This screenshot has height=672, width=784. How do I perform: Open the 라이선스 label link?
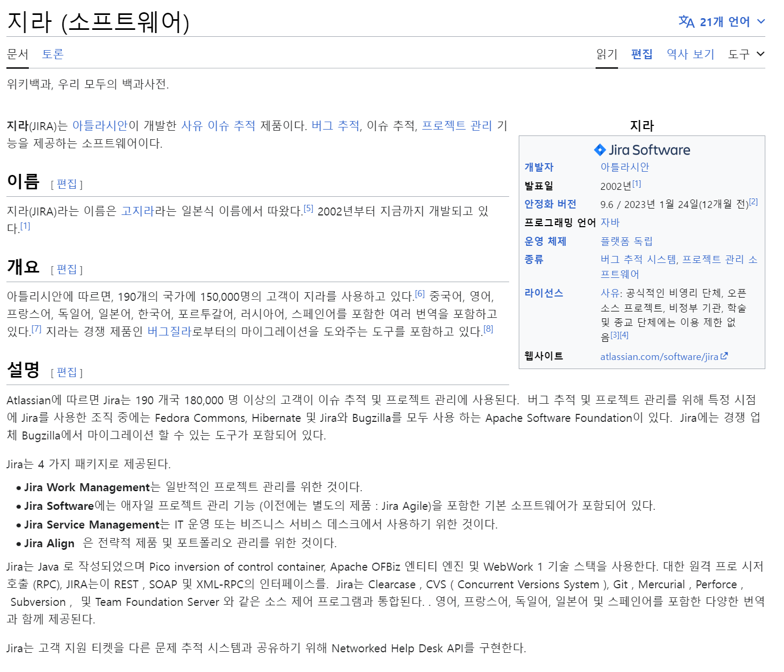[544, 293]
